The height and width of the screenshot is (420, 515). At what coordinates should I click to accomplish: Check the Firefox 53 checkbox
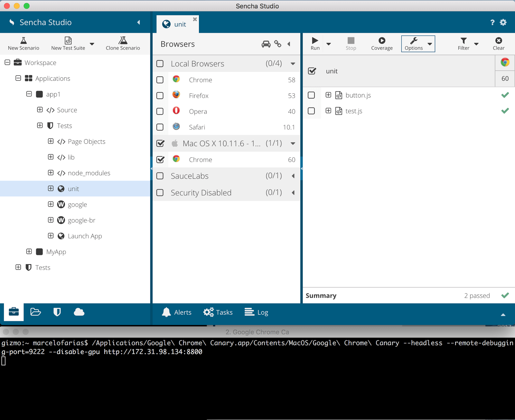(160, 96)
